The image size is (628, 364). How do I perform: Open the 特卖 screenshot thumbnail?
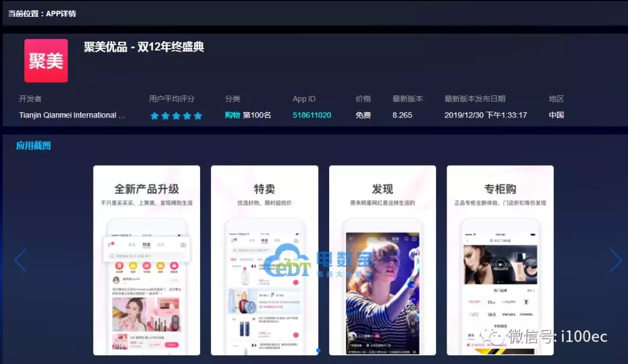(265, 260)
